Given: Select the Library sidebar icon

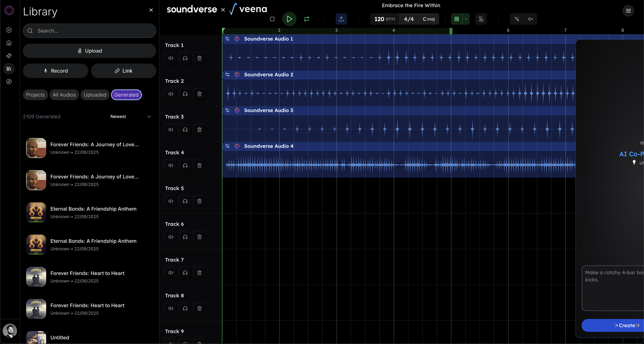Looking at the screenshot, I should (x=9, y=69).
